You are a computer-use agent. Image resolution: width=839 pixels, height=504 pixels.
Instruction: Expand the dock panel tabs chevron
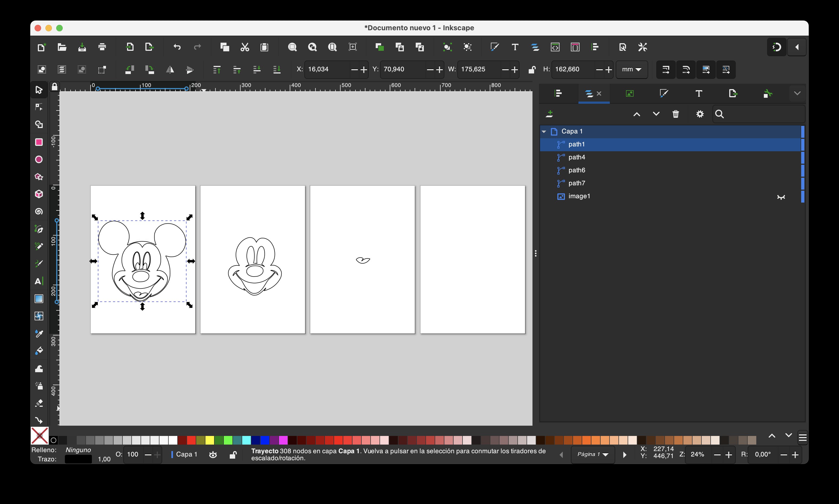797,93
